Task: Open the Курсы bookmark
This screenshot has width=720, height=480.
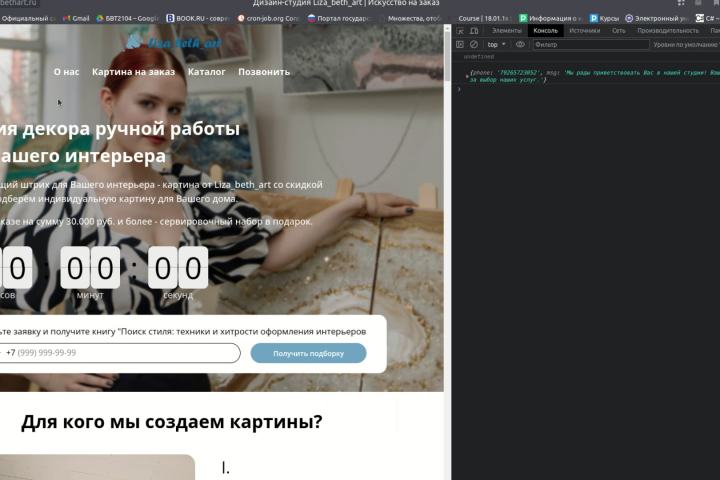Action: click(x=604, y=18)
